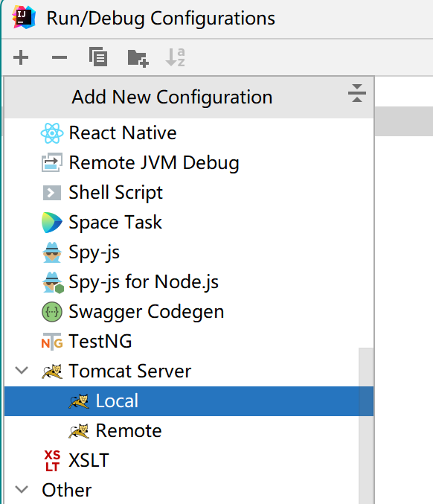The width and height of the screenshot is (433, 504).
Task: Select Swagger Codegen configuration
Action: click(189, 312)
